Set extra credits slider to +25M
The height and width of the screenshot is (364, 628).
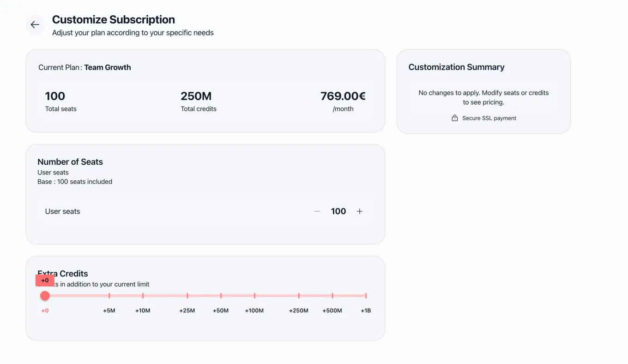tap(187, 296)
